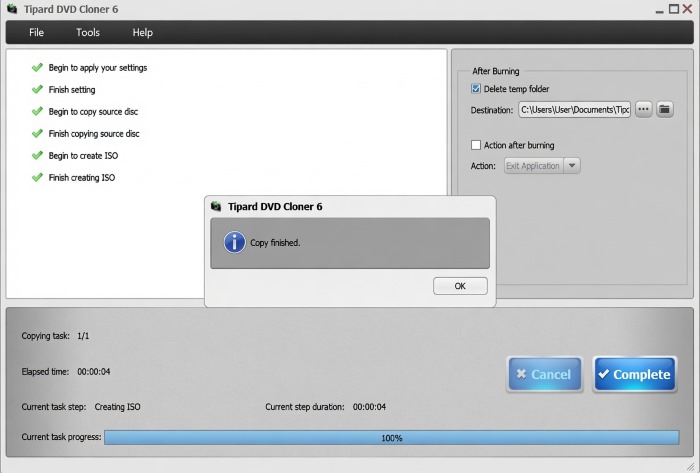Screen dimensions: 700x473
Task: Open the File menu
Action: pos(36,32)
